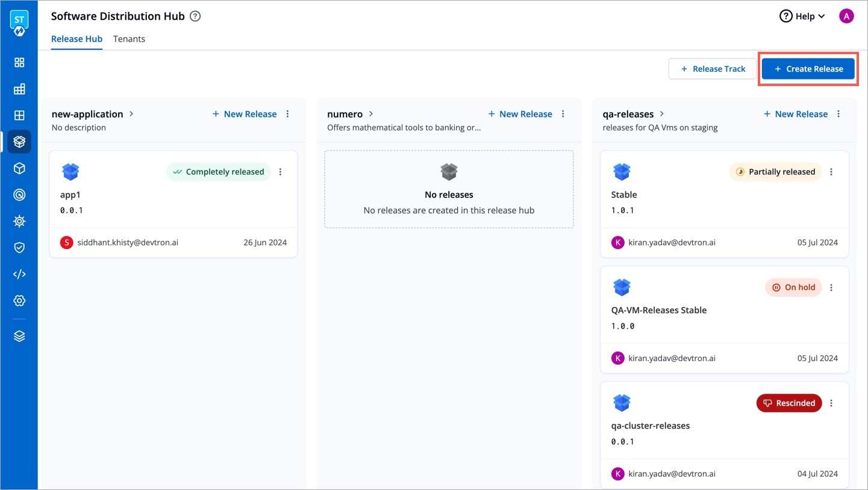Open global configurations gear icon in sidebar
The height and width of the screenshot is (490, 868).
pyautogui.click(x=19, y=301)
